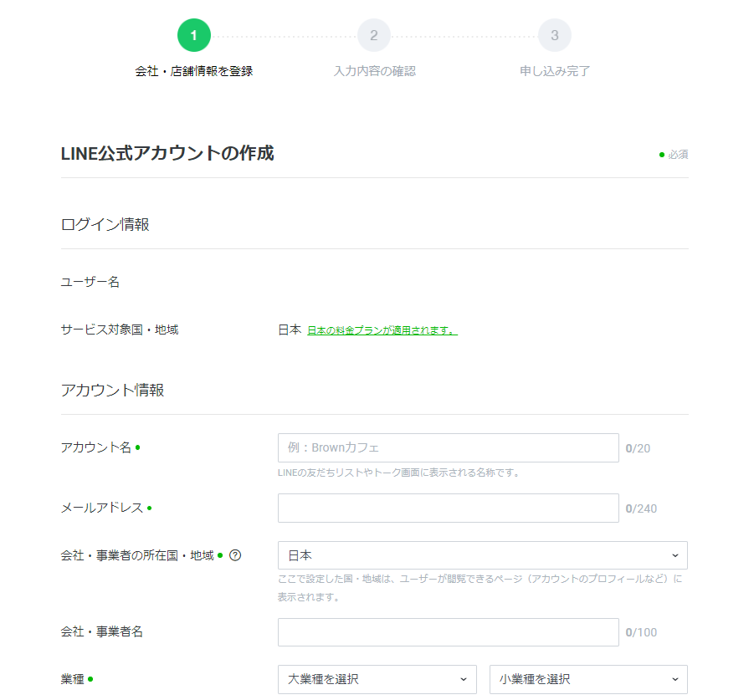Open the 小業種を選択 dropdown
Viewport: 754px width, 700px height.
coord(588,679)
